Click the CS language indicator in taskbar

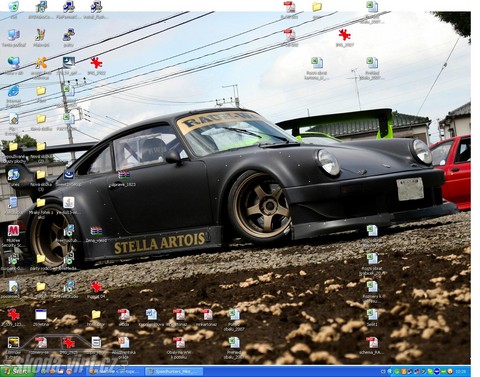[x=383, y=371]
